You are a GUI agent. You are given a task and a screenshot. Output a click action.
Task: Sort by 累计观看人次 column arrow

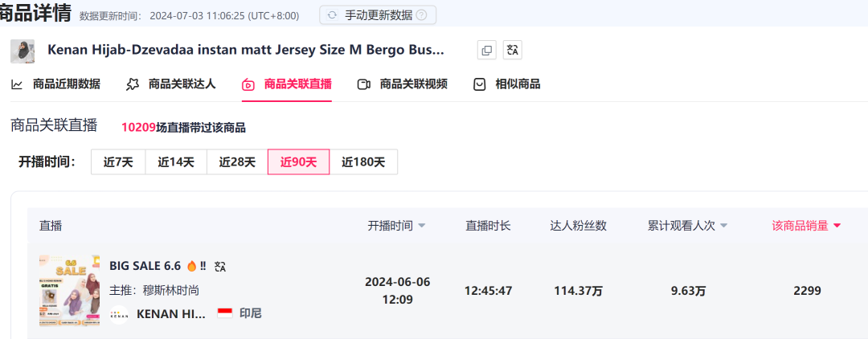coord(724,227)
